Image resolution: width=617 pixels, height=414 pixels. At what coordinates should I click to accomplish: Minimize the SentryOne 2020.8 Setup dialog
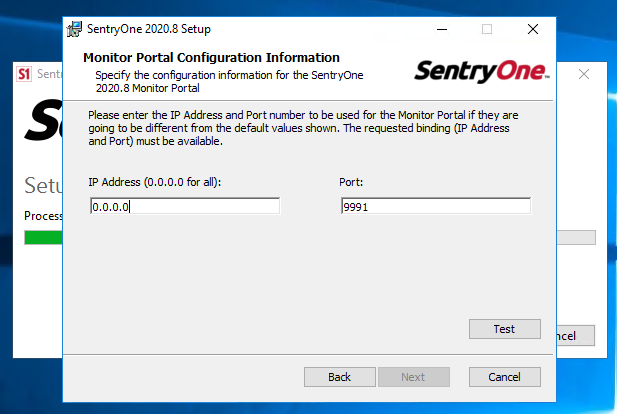(x=442, y=29)
